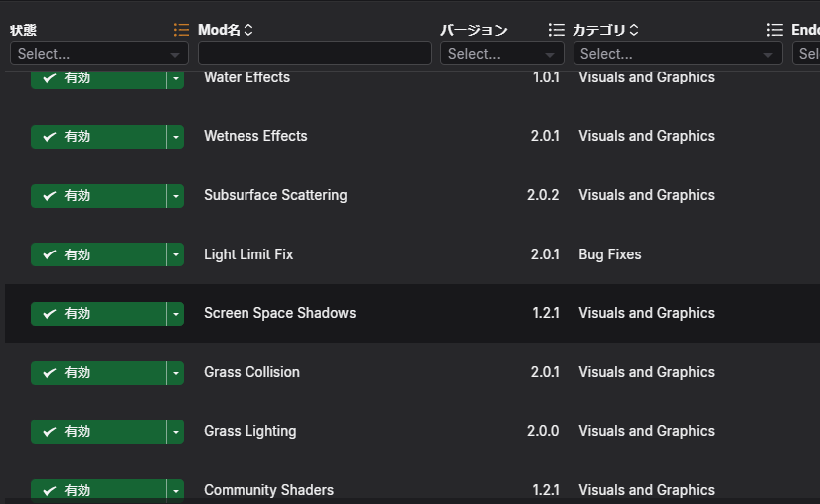Screen dimensions: 820x504
Task: Disable Subsurface Scattering via its 有効 button
Action: point(98,196)
